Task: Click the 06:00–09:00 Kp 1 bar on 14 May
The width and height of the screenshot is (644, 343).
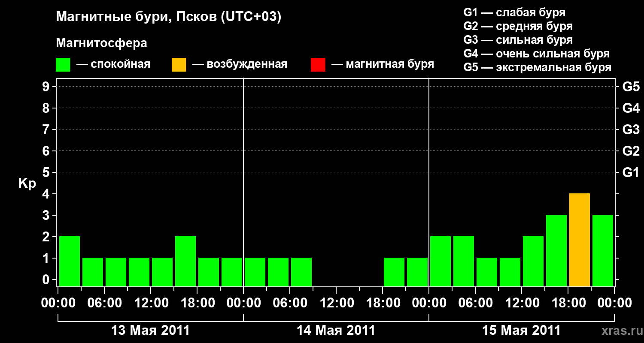Action: [301, 272]
